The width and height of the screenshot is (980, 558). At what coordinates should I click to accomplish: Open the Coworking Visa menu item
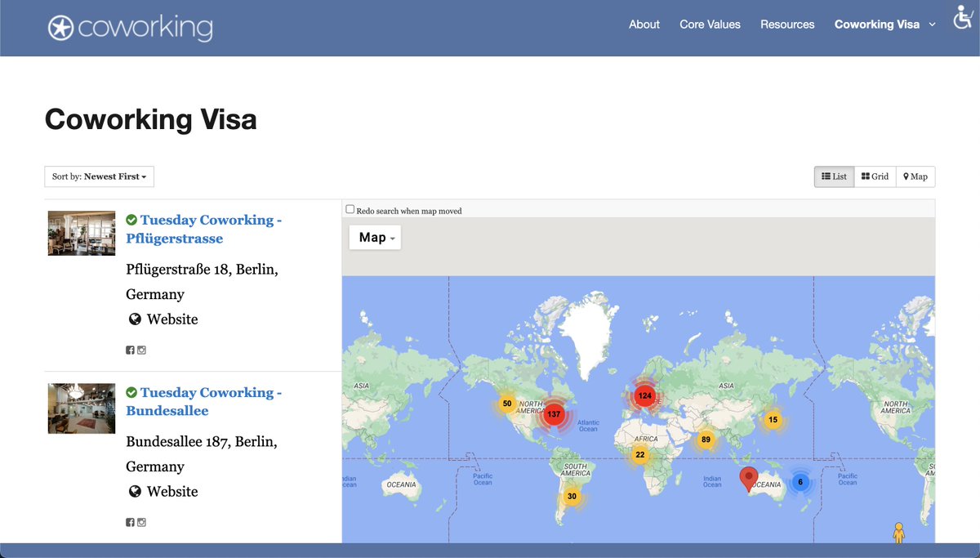[x=877, y=25]
